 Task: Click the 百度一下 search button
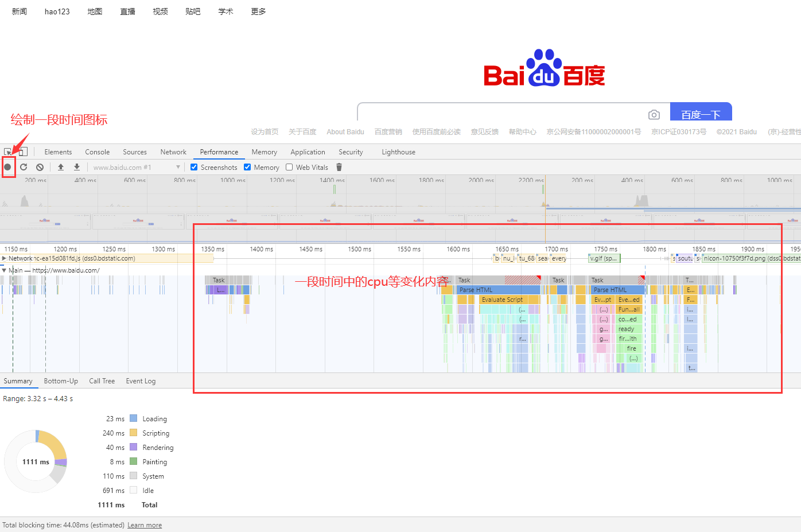click(701, 112)
